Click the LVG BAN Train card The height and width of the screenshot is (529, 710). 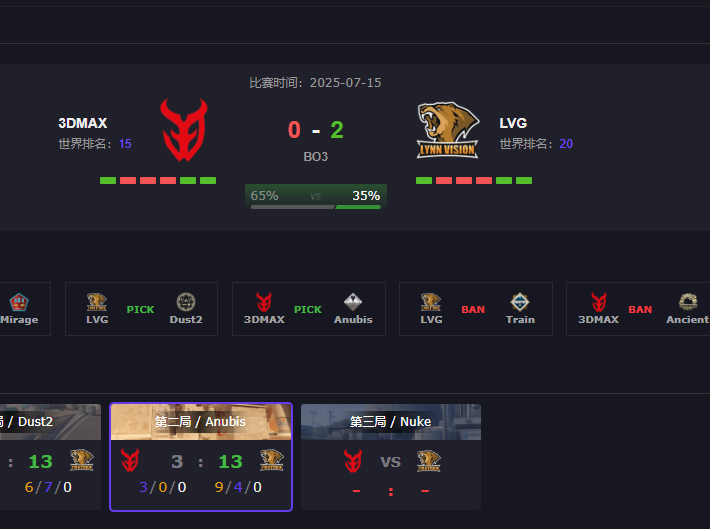click(x=476, y=309)
